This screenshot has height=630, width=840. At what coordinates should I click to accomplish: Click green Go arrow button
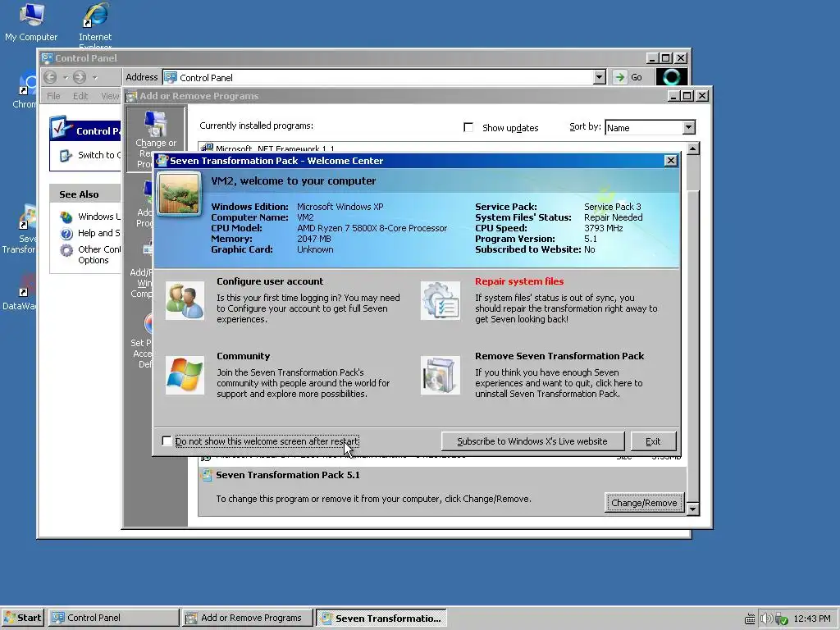pos(620,77)
